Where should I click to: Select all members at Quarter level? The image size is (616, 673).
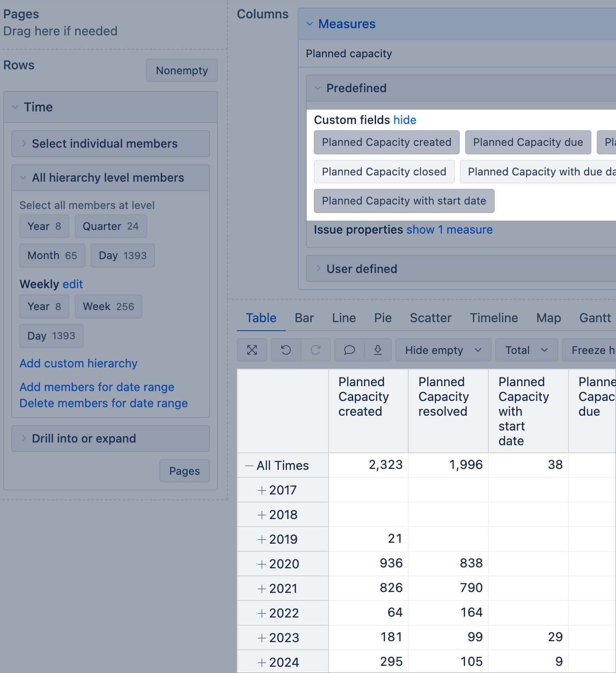[x=111, y=226]
